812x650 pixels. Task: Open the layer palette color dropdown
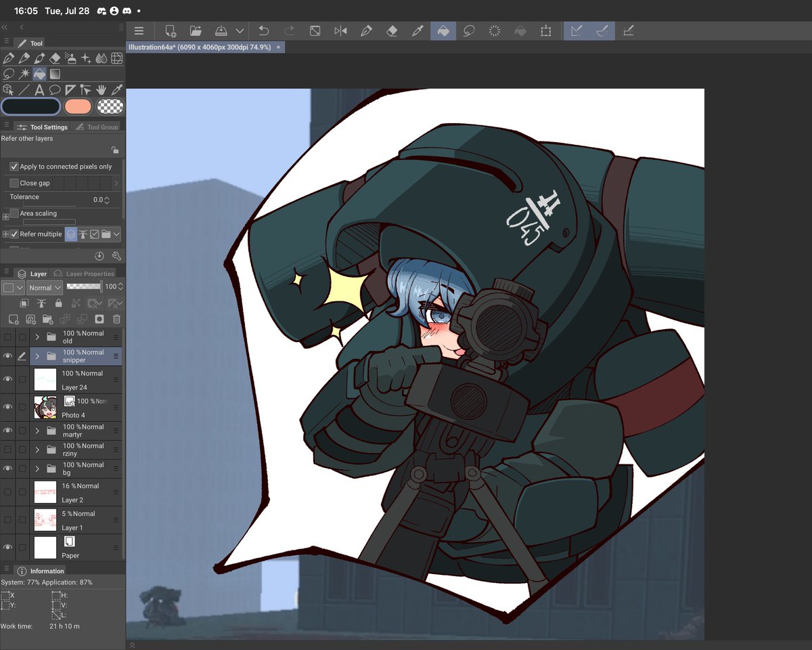13,288
